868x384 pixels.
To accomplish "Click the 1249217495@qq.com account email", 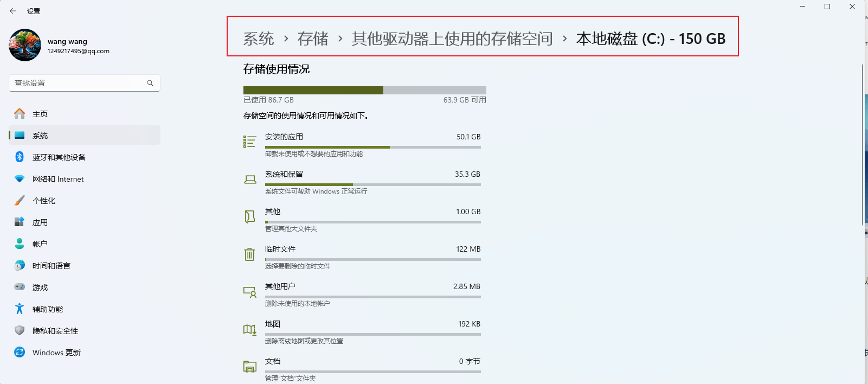I will (x=79, y=51).
